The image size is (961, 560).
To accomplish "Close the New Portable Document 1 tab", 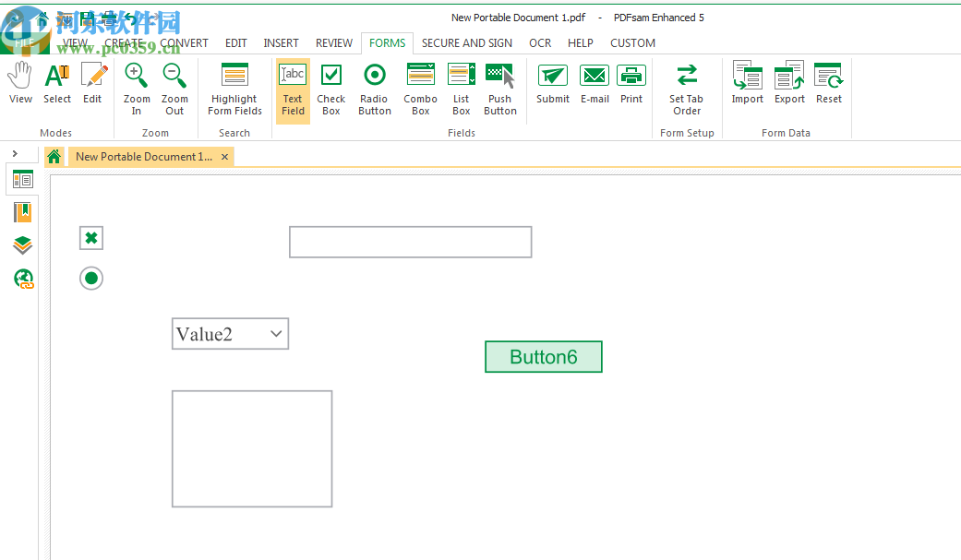I will [x=225, y=157].
